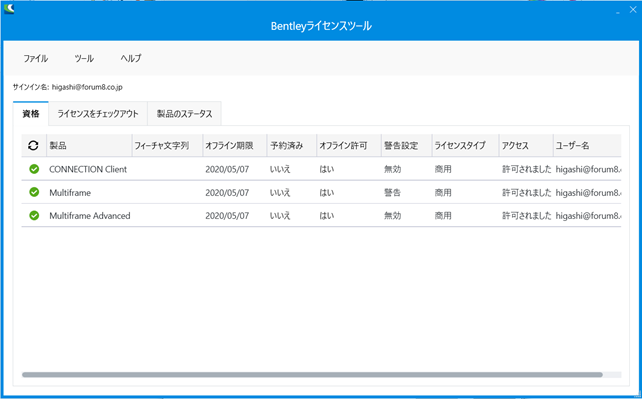Screen dimensions: 642x399
Task: Click the green check icon for CONNECTION Client
Action: (x=34, y=169)
